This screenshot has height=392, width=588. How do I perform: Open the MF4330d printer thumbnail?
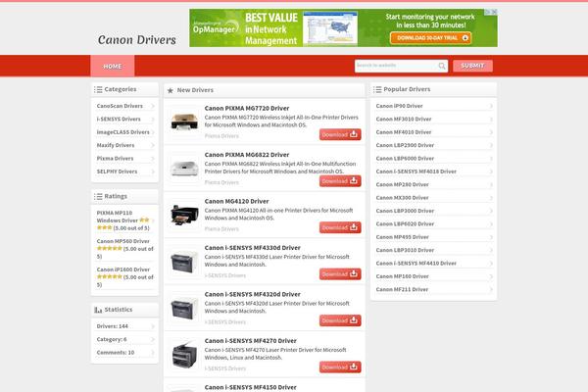(x=184, y=262)
